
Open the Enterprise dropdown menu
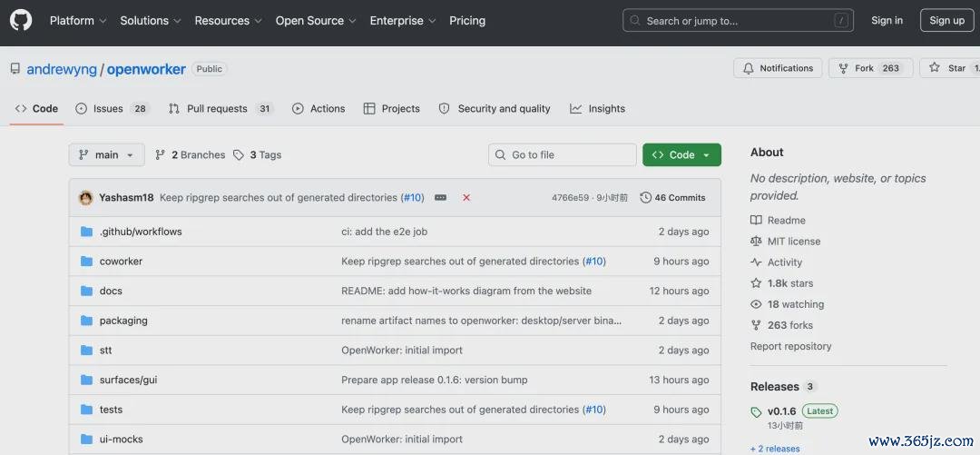tap(403, 21)
